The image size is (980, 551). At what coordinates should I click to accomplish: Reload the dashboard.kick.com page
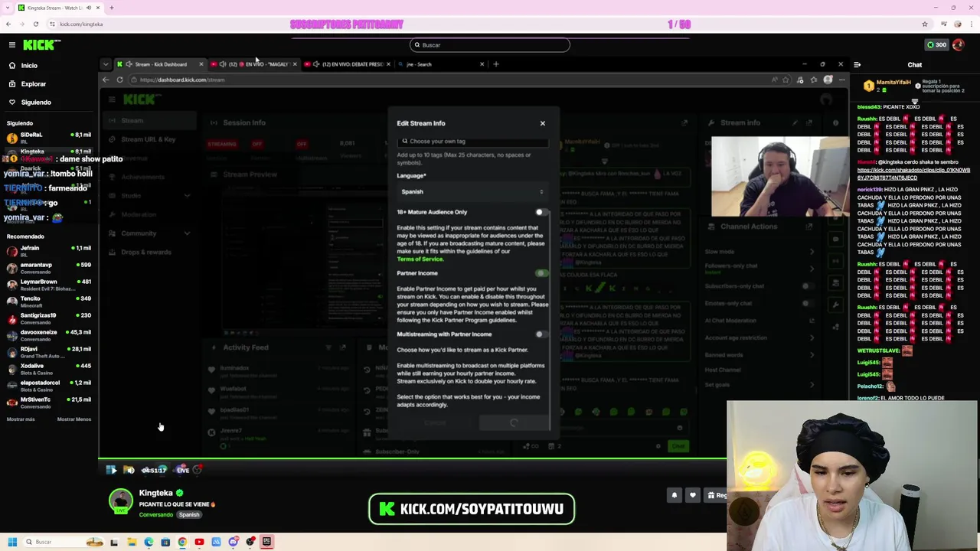[x=119, y=80]
